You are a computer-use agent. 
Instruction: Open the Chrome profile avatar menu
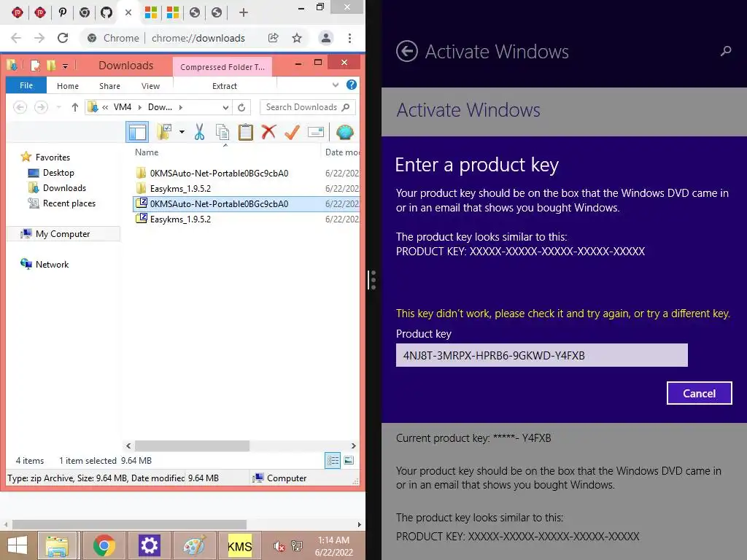click(326, 38)
